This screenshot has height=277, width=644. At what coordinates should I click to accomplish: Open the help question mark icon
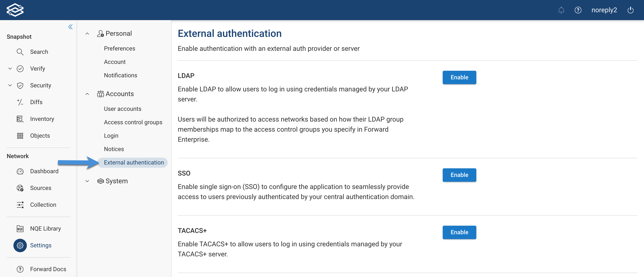(578, 10)
